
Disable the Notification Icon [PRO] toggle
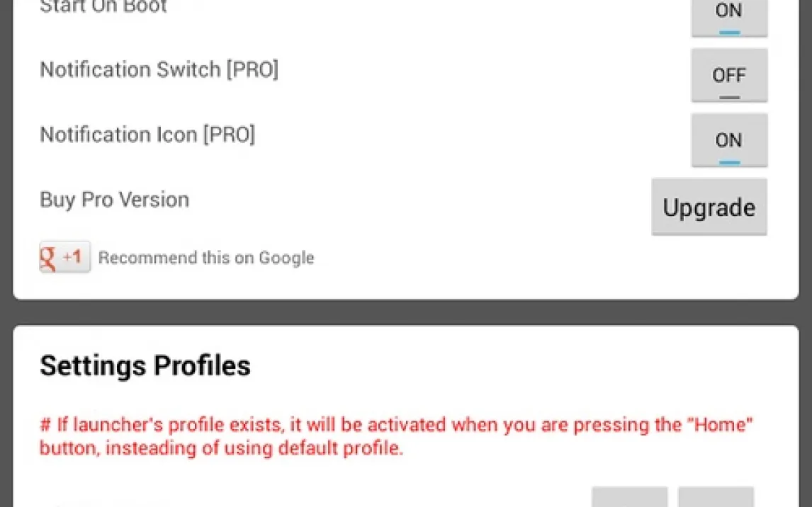729,140
